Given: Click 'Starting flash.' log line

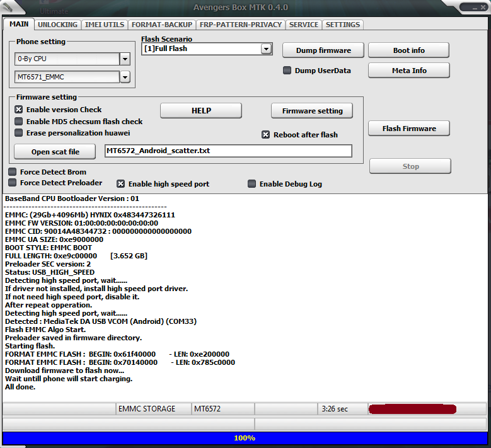Looking at the screenshot, I should coord(30,346).
